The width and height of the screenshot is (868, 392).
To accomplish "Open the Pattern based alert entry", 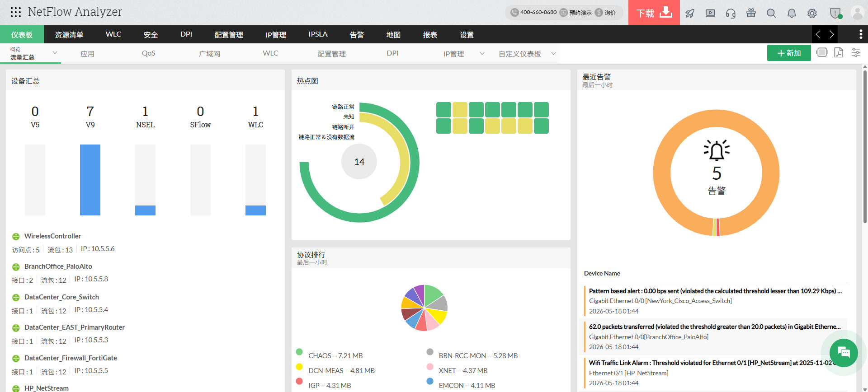I will point(715,291).
